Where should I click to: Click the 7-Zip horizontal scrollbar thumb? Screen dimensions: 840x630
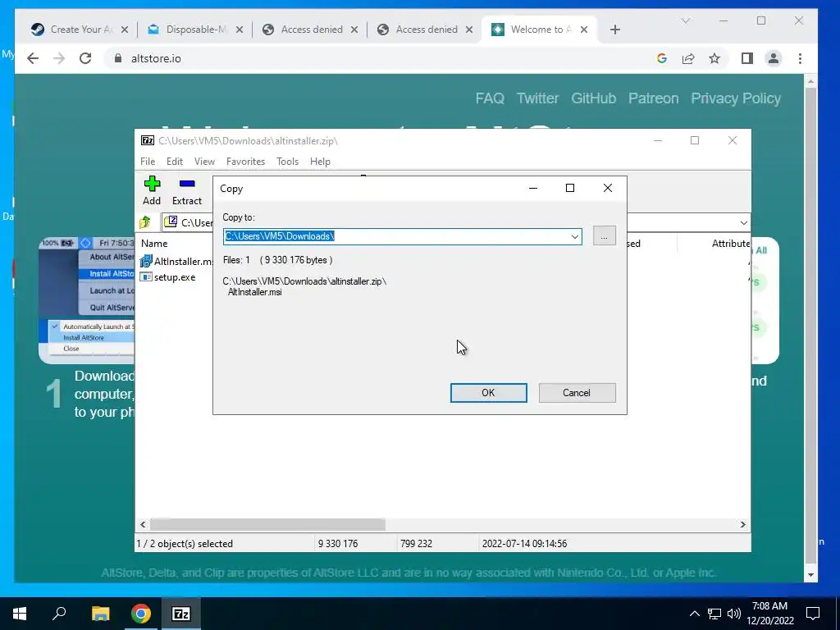(x=268, y=524)
